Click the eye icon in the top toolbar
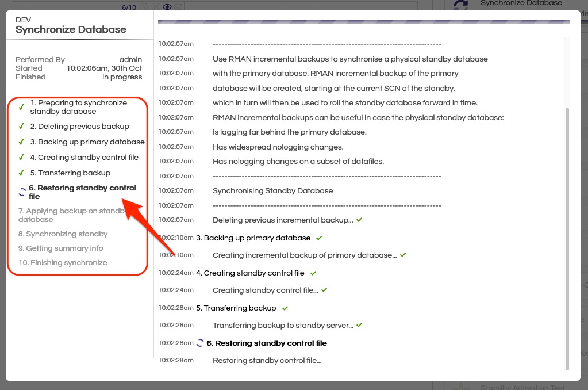 point(167,6)
